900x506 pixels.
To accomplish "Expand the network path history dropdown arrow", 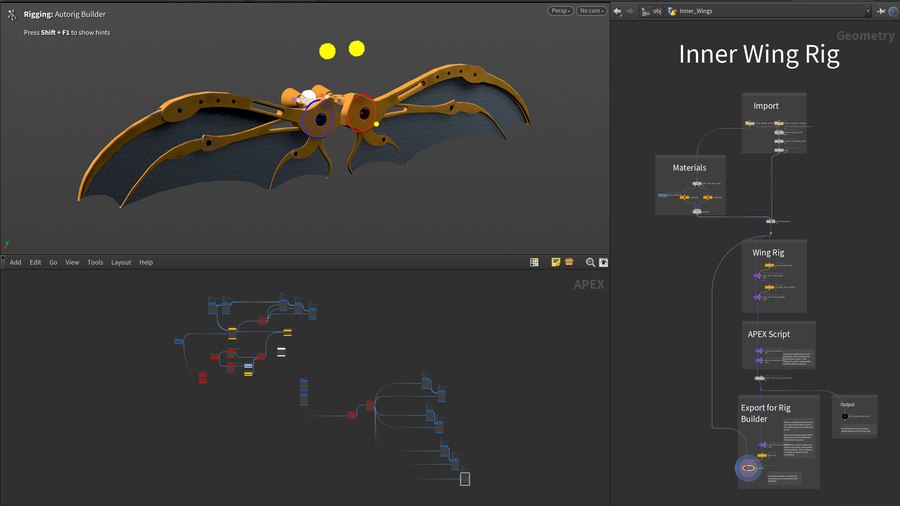I will [870, 12].
